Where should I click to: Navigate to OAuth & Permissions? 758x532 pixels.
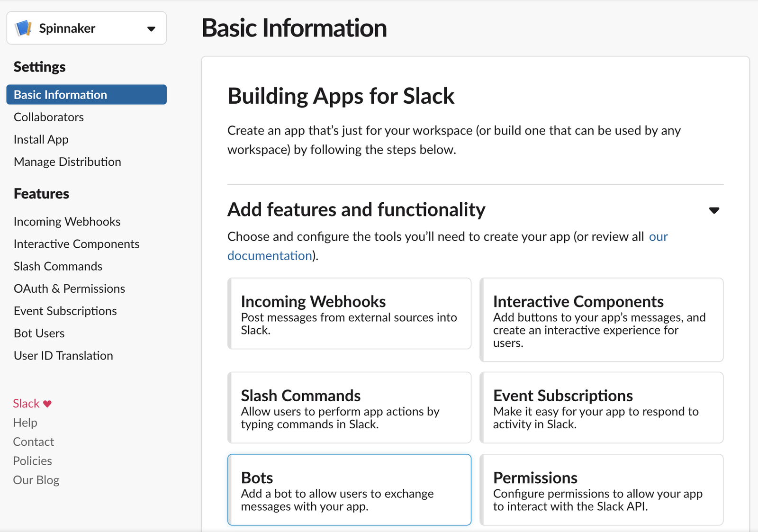(x=69, y=289)
